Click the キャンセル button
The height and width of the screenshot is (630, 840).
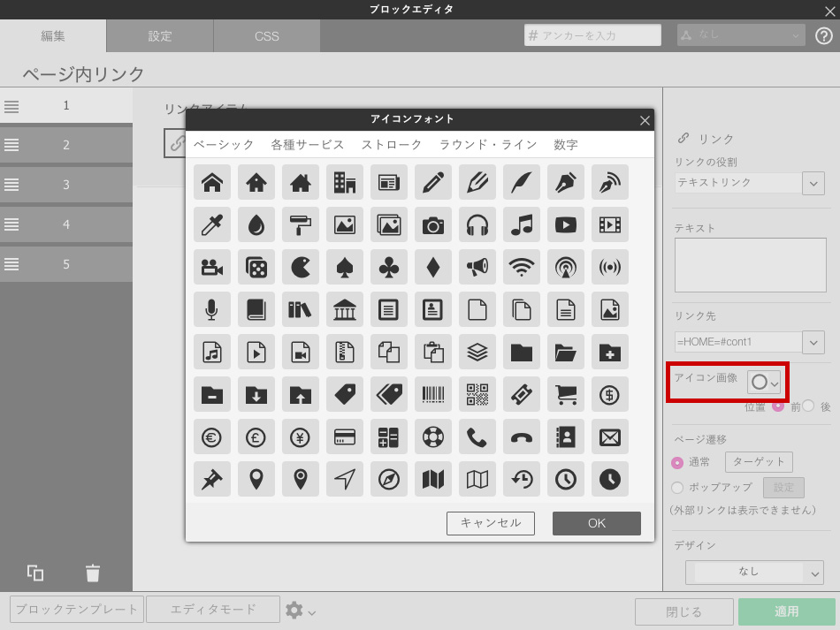(x=490, y=523)
